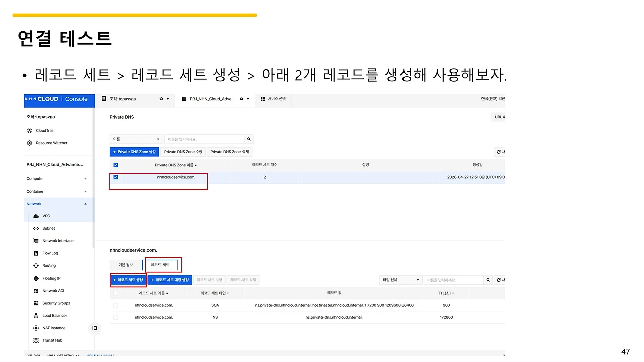This screenshot has height=362, width=644.
Task: Open Routing in the Network menu
Action: tap(49, 266)
